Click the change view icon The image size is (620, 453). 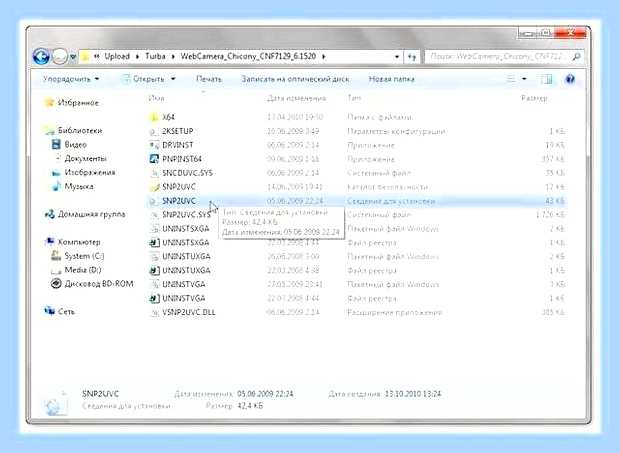[x=511, y=79]
